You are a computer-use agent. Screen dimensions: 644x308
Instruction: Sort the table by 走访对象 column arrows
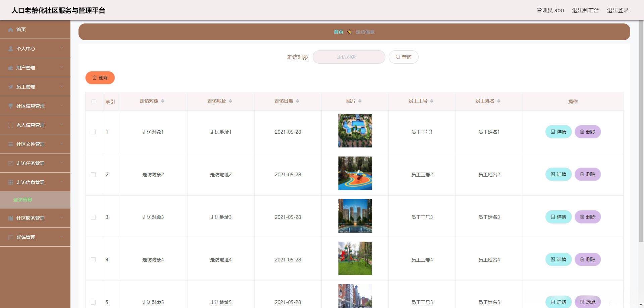click(163, 101)
